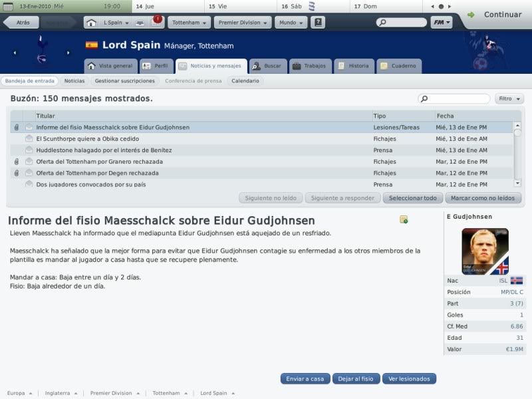The width and height of the screenshot is (532, 399).
Task: Expand the Europa breadcrumb at the bottom
Action: pyautogui.click(x=19, y=393)
